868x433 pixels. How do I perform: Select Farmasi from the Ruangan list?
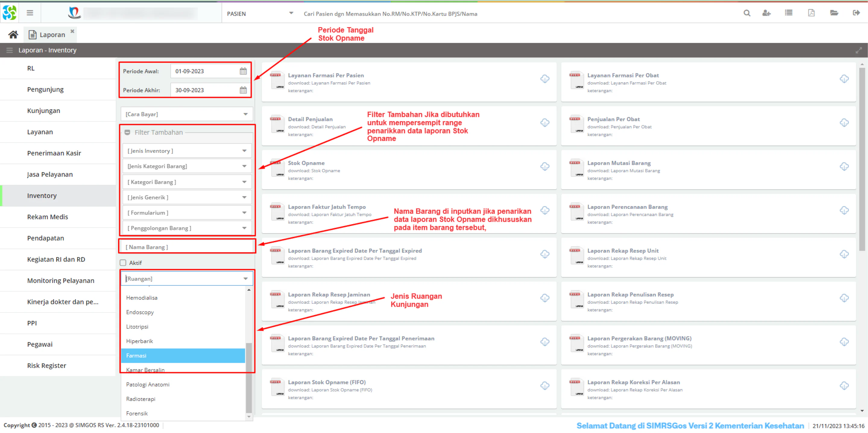pos(183,356)
